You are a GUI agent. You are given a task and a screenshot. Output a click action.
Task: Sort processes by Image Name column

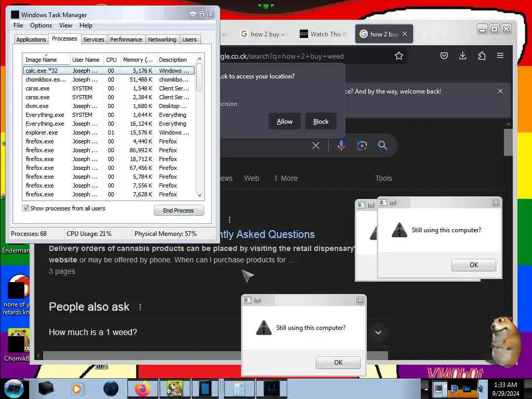coord(46,60)
